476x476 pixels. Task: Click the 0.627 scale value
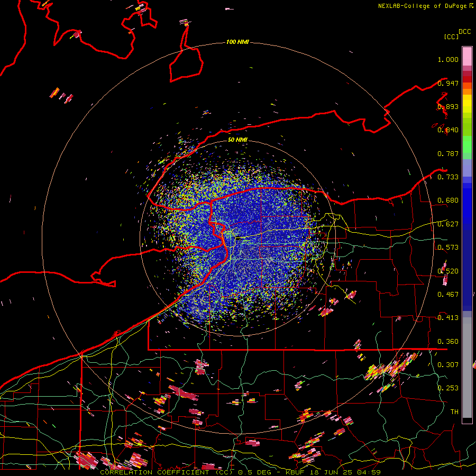[x=448, y=224]
